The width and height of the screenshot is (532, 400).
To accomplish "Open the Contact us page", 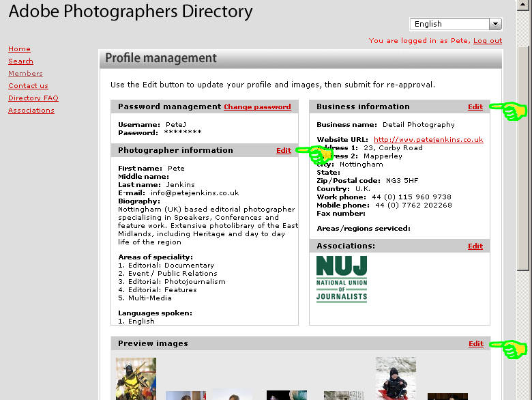I will (28, 86).
